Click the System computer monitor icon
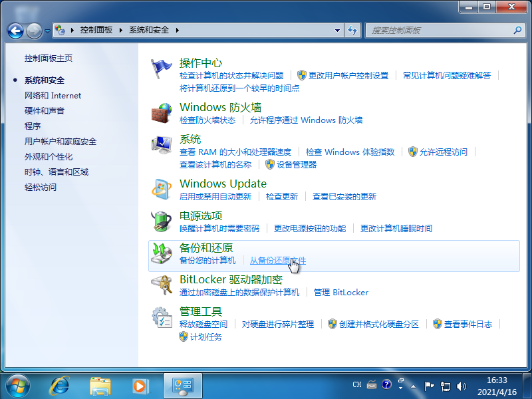This screenshot has width=532, height=399. 162,145
